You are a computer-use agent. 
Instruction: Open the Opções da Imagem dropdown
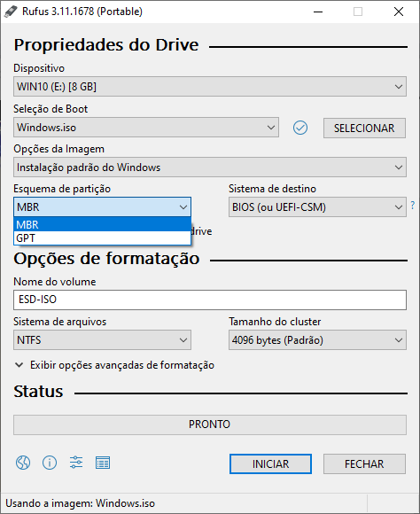(210, 167)
